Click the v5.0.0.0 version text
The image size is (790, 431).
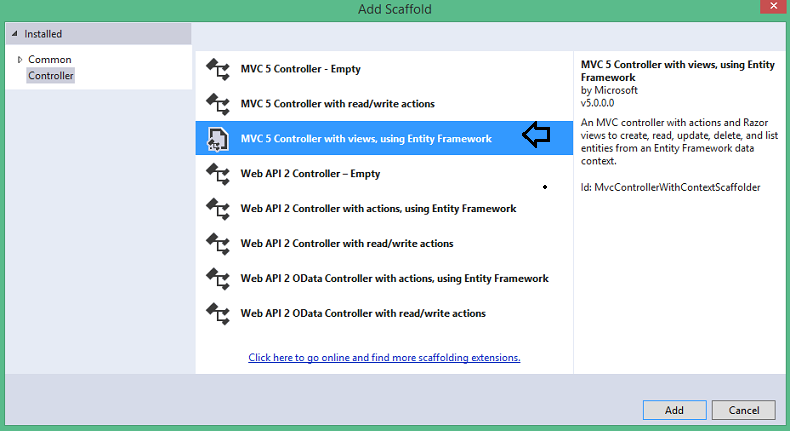pyautogui.click(x=597, y=103)
